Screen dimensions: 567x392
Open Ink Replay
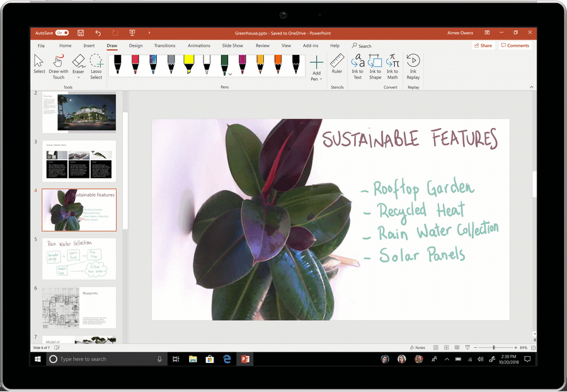[x=413, y=66]
